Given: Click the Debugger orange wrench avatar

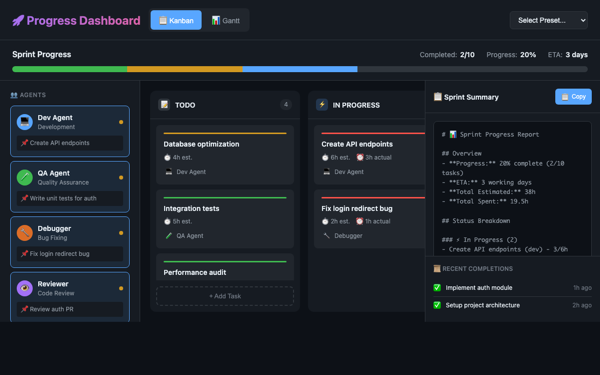Looking at the screenshot, I should pos(25,233).
